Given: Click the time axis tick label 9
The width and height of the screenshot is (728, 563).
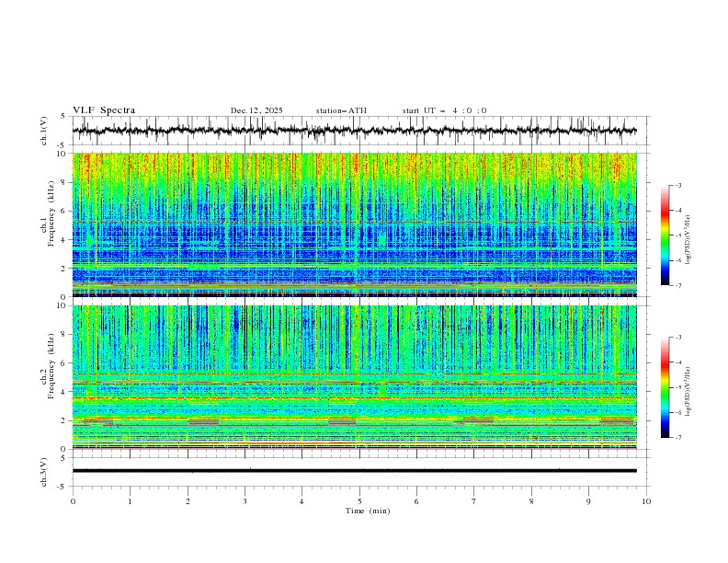Looking at the screenshot, I should 588,501.
